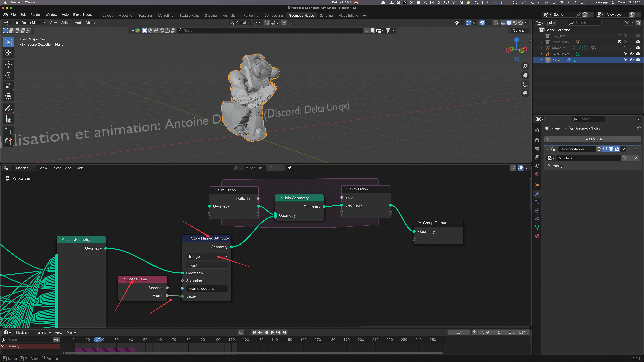Open the Render properties tab icon
Screen dimensions: 644x362
(537, 140)
